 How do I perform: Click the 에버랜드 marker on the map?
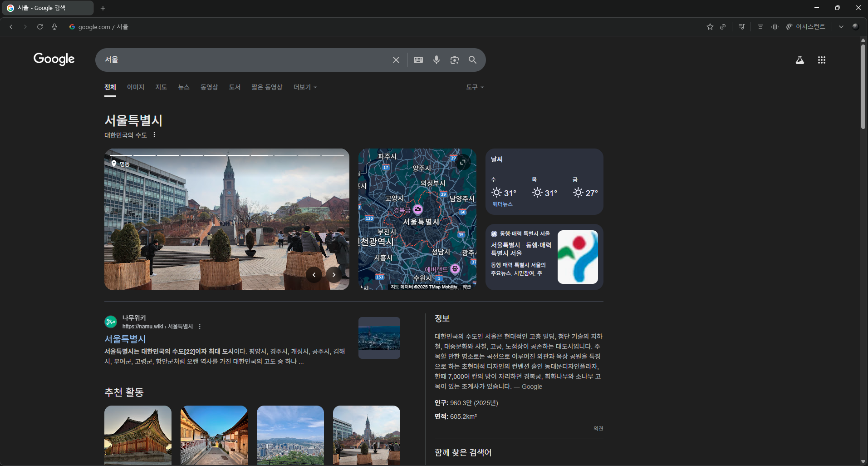455,269
